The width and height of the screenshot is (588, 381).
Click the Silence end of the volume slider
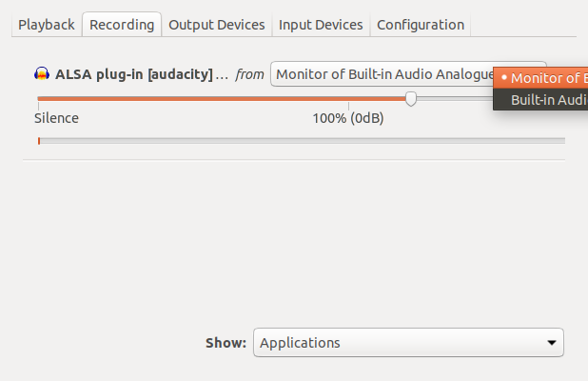pyautogui.click(x=39, y=99)
